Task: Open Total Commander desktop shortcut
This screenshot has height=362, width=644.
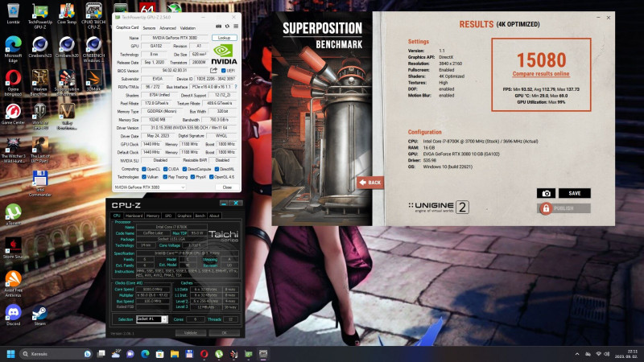Action: tap(39, 184)
